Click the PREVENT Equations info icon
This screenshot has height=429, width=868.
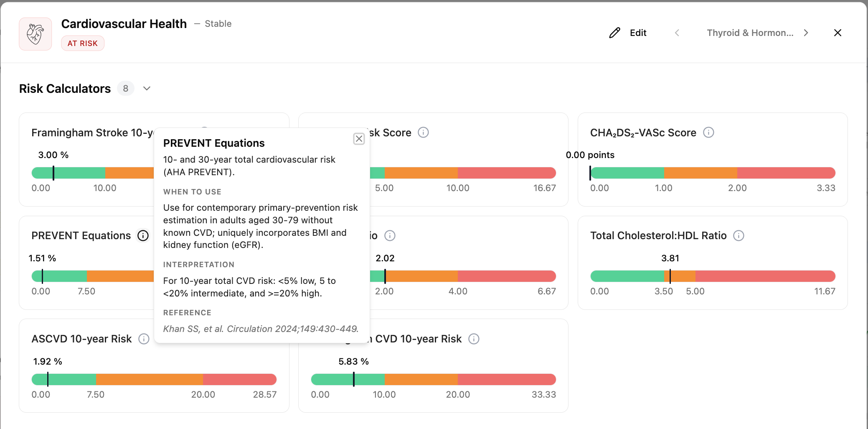[143, 236]
